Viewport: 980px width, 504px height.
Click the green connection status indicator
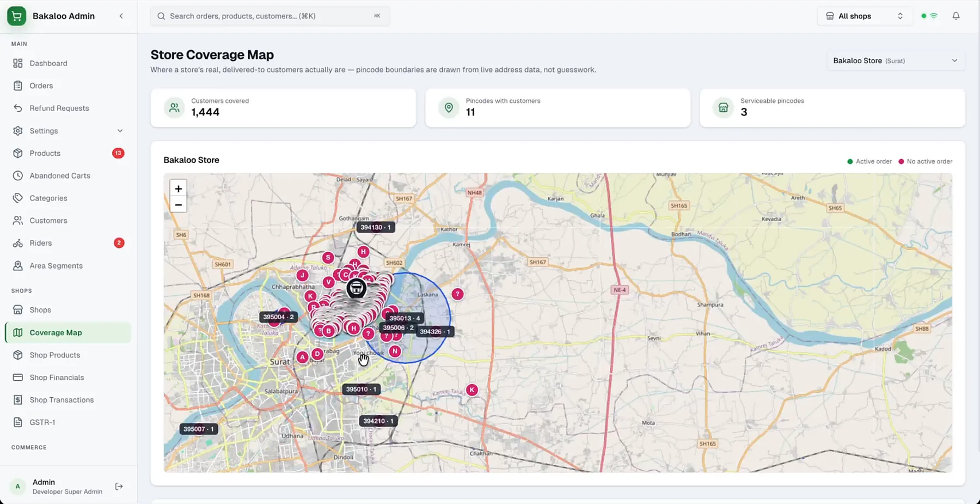[924, 16]
